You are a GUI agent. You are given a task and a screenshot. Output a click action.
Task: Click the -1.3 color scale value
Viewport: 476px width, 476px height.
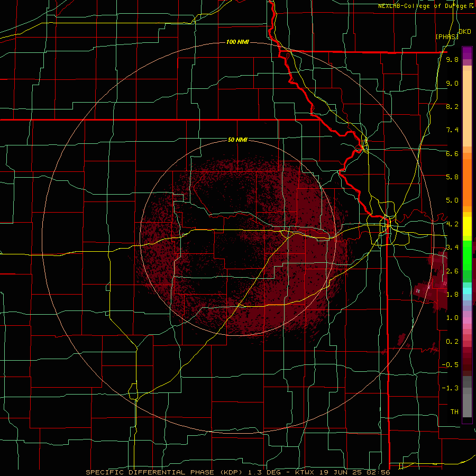point(450,388)
